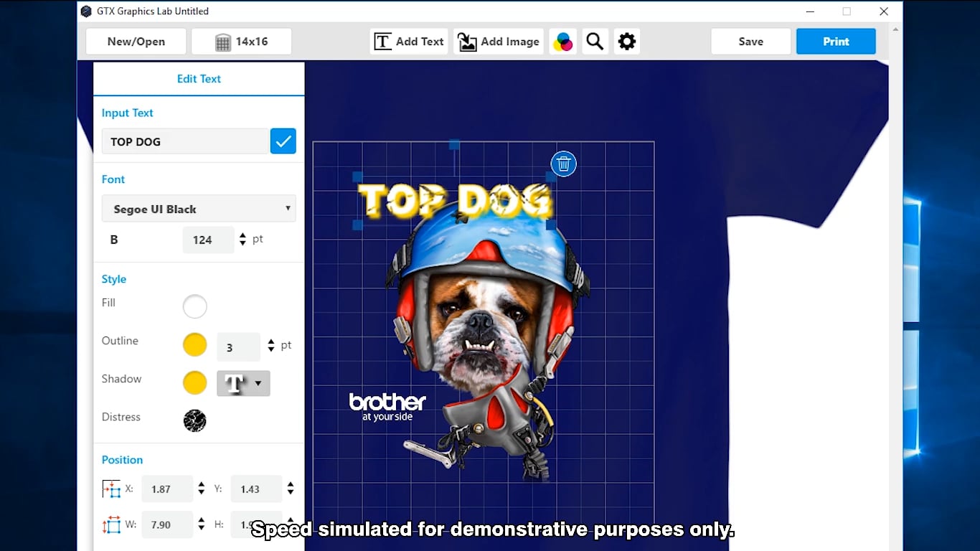The width and height of the screenshot is (980, 551).
Task: Open the color management CMYK icon
Action: 563,42
